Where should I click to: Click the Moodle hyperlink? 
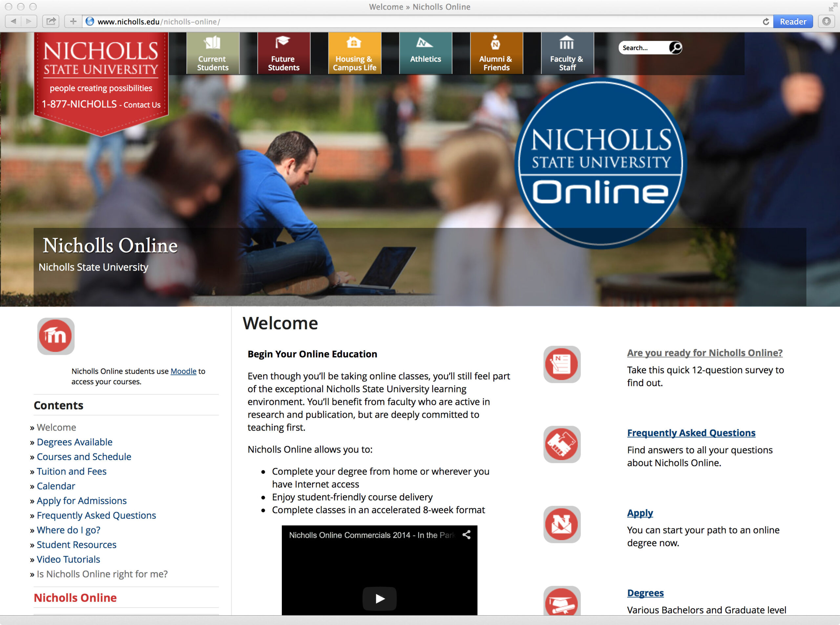coord(183,371)
